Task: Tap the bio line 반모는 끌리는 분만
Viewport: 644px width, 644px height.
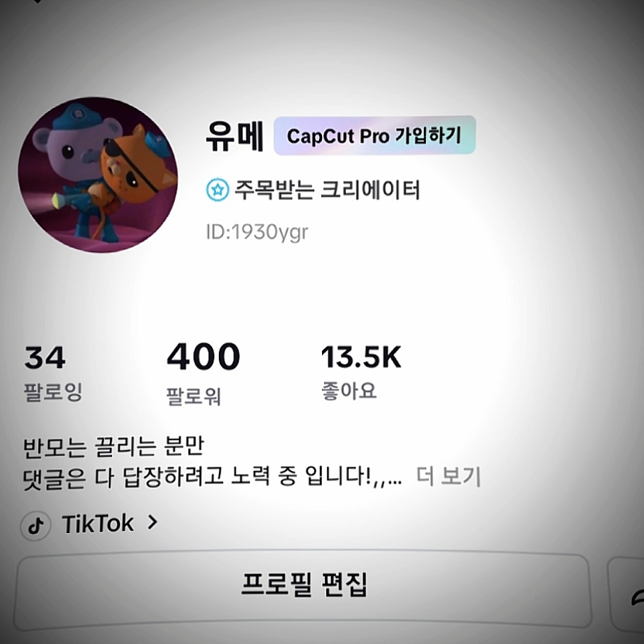Action: point(114,446)
